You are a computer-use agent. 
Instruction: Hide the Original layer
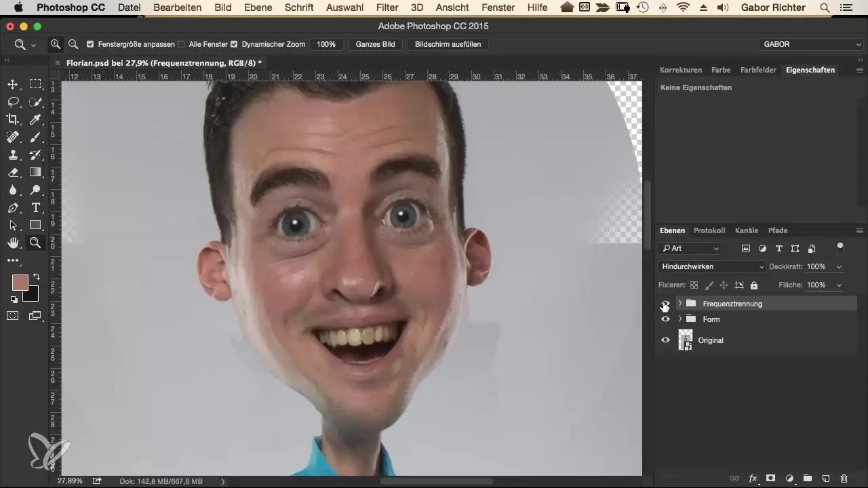coord(665,340)
